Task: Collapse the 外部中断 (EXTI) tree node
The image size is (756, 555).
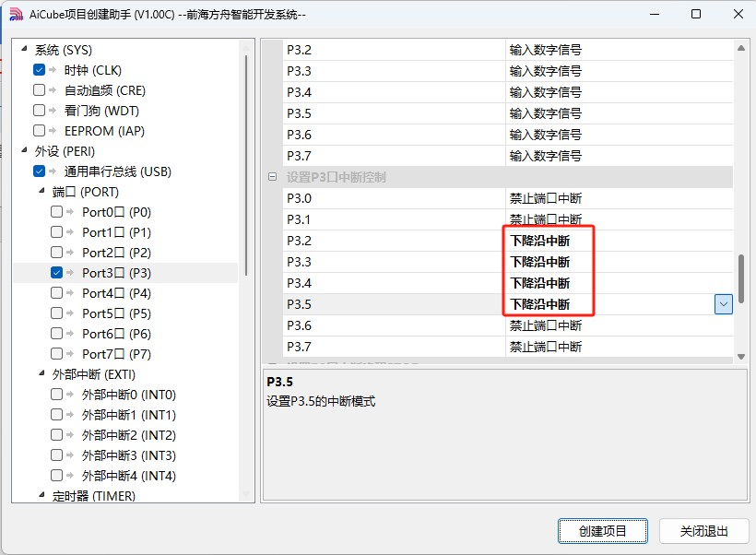Action: click(x=41, y=372)
